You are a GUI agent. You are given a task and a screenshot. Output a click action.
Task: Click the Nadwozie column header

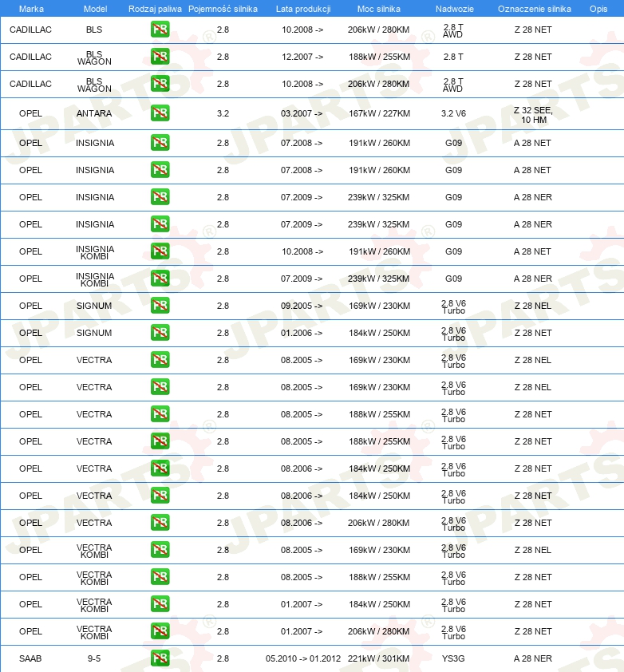455,9
